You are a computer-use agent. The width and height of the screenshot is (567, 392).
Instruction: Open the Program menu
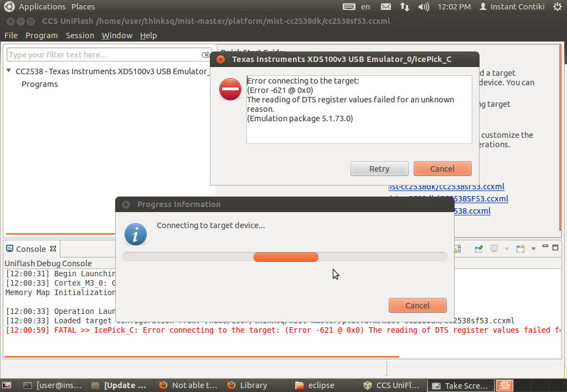pos(42,35)
